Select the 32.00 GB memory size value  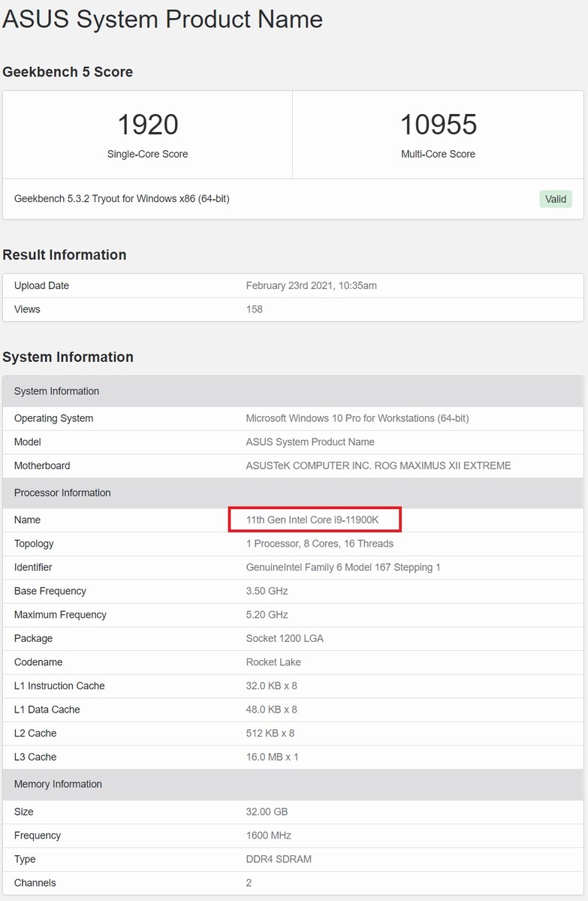(267, 812)
